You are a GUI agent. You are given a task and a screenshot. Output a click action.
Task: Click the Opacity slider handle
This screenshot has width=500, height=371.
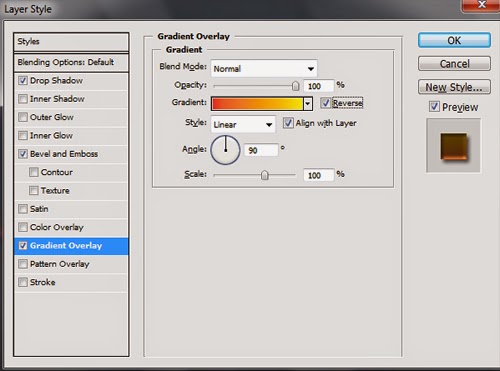tap(295, 86)
